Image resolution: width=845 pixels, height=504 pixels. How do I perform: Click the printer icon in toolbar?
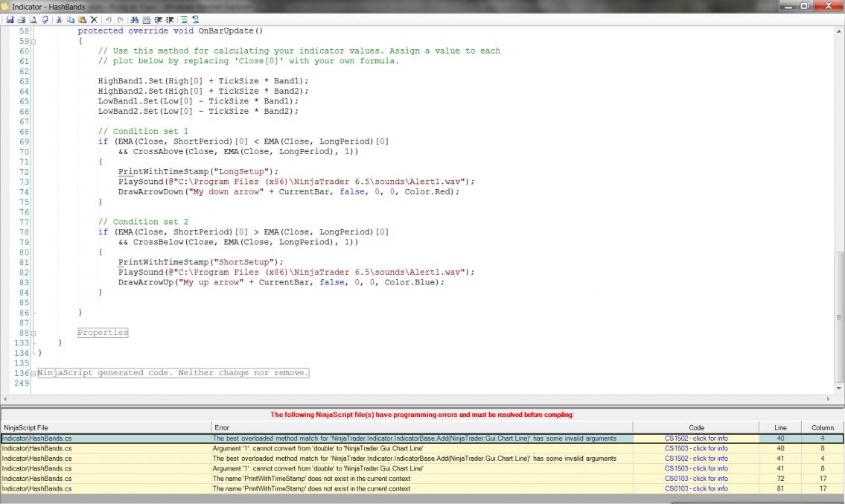21,19
